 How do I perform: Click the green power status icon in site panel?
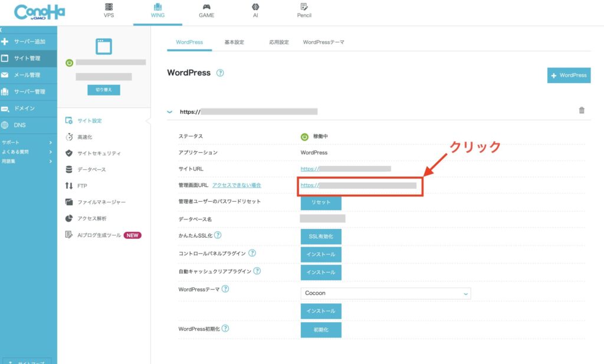pos(70,63)
